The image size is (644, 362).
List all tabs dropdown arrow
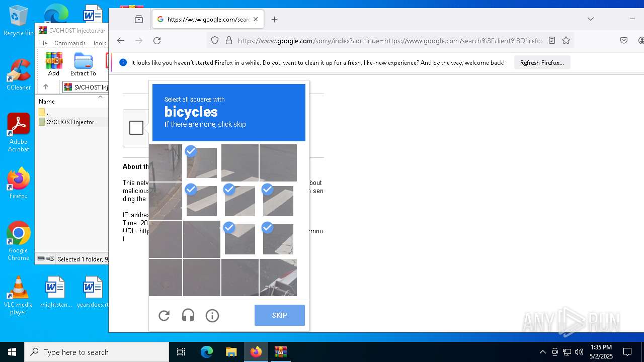591,19
